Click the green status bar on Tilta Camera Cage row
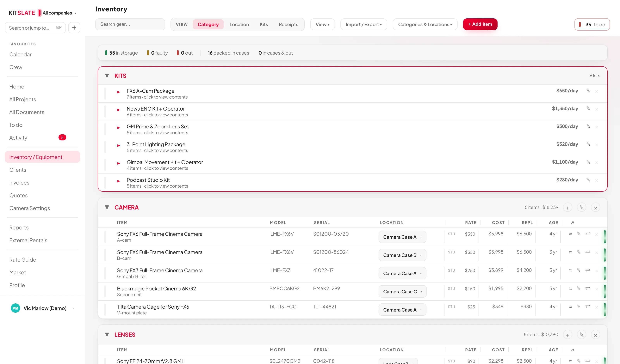This screenshot has width=620, height=364. (605, 309)
